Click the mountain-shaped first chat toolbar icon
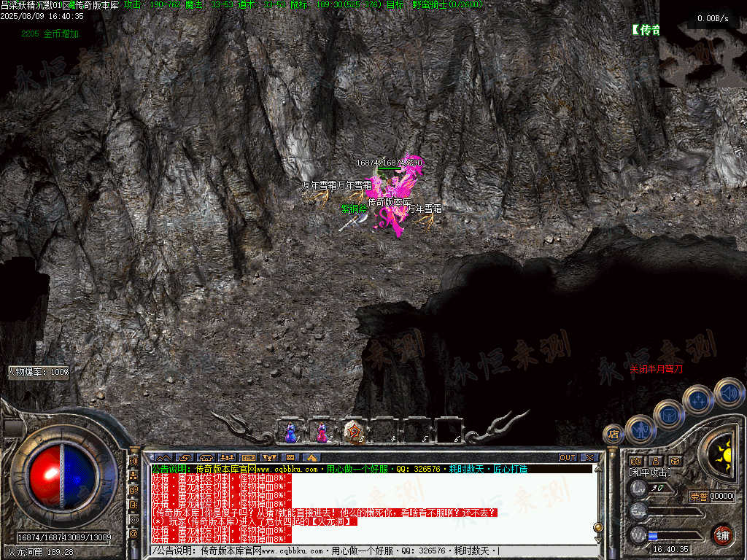The width and height of the screenshot is (747, 560). point(163,458)
